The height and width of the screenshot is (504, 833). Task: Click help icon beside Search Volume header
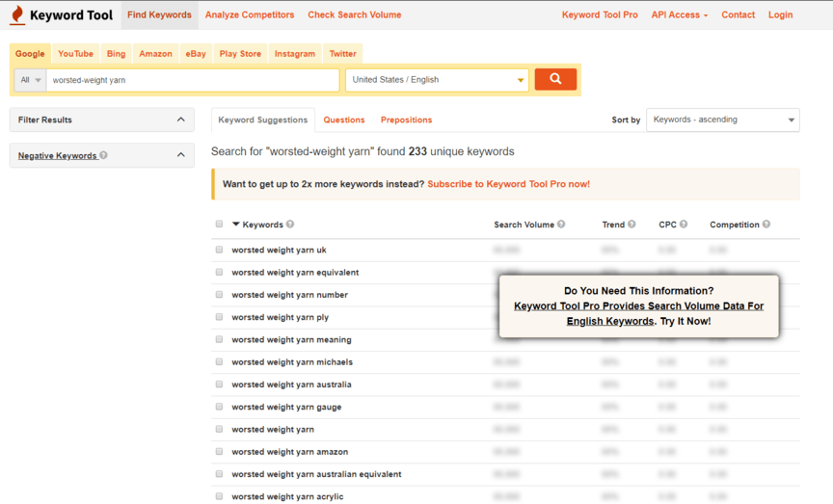(x=561, y=225)
